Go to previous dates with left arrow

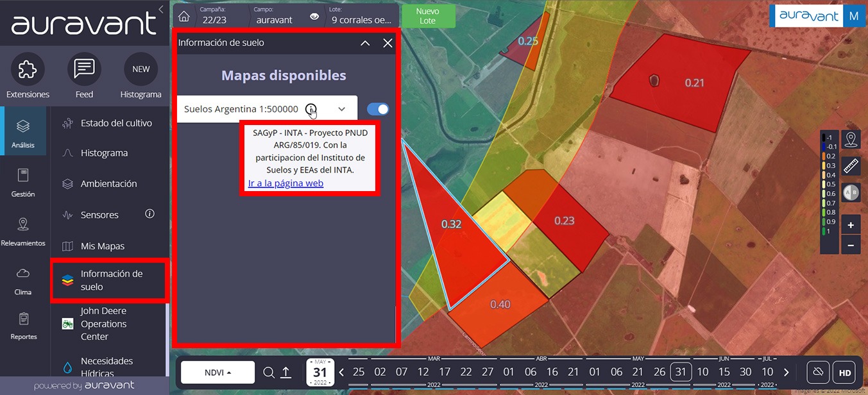tap(341, 373)
